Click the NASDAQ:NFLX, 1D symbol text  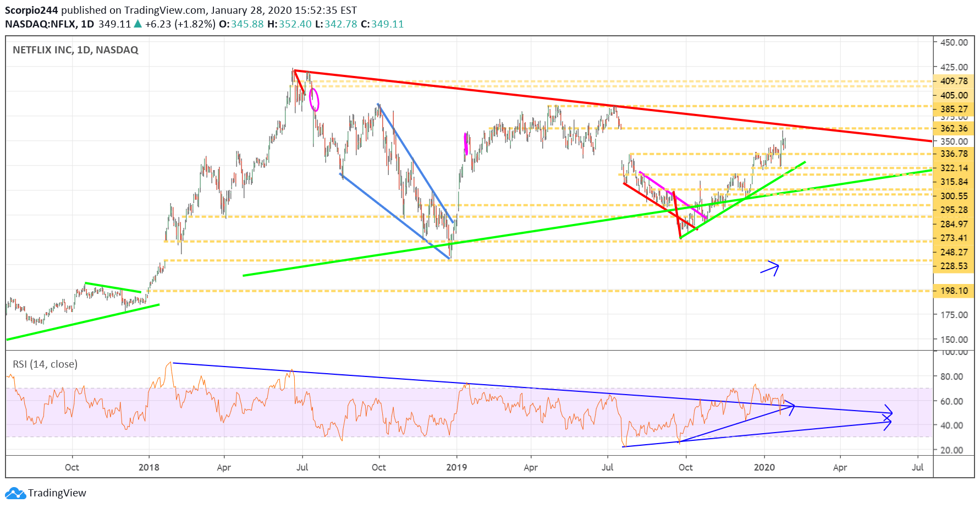pos(49,24)
